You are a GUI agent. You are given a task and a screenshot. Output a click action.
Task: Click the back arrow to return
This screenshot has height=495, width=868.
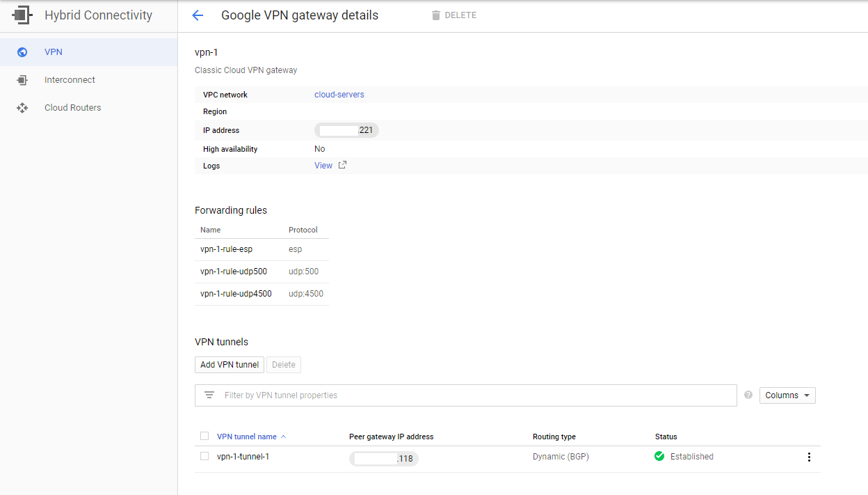198,15
